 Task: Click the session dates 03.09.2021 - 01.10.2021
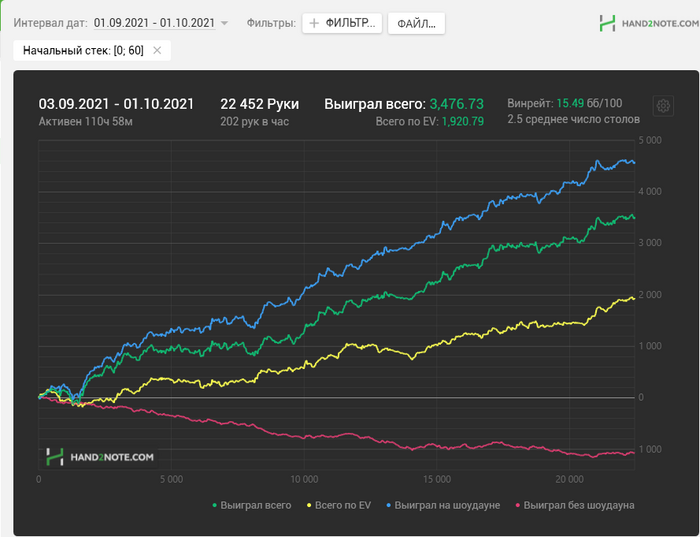(116, 104)
